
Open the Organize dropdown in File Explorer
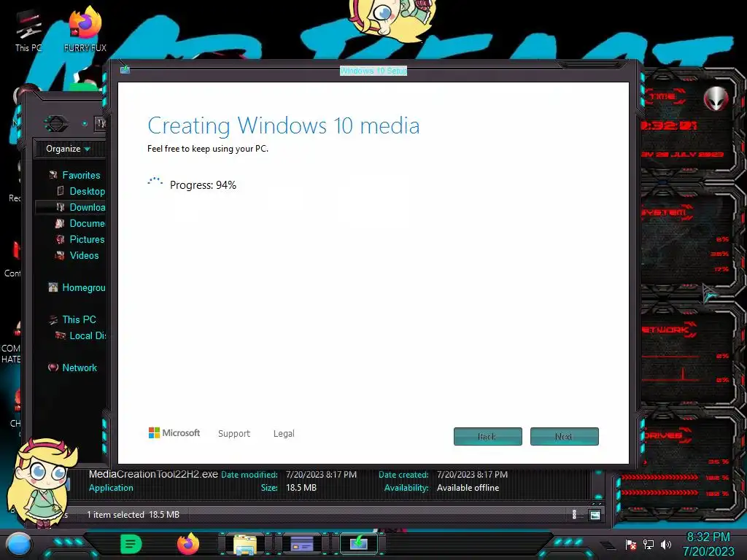click(x=68, y=149)
